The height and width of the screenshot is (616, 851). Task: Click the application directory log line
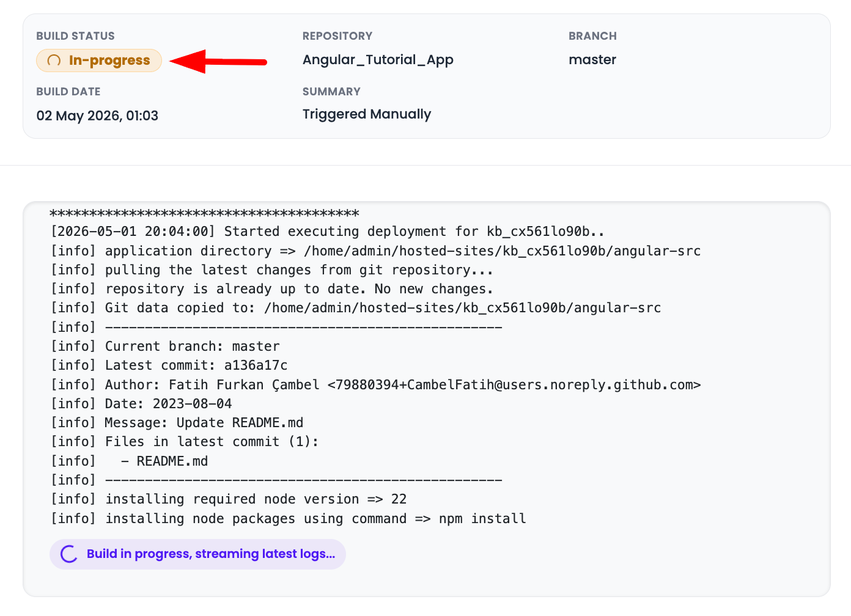[x=375, y=251]
